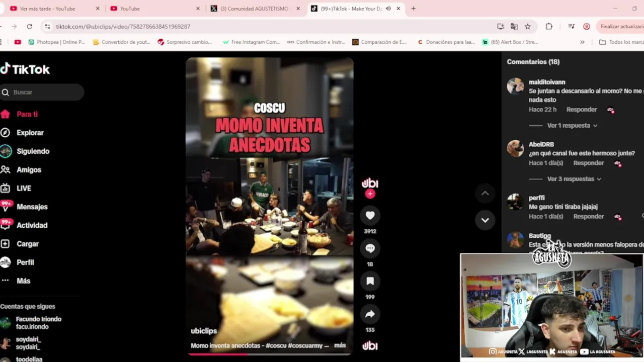Viewport: 644px width, 362px height.
Task: Open Explorar in sidebar
Action: (22, 133)
